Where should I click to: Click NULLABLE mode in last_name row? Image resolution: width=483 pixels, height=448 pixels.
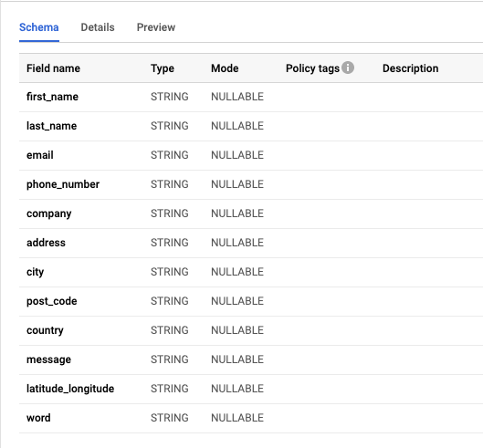point(237,126)
